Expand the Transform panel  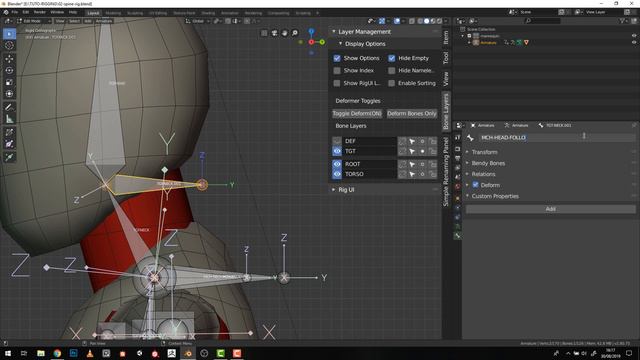(467, 152)
